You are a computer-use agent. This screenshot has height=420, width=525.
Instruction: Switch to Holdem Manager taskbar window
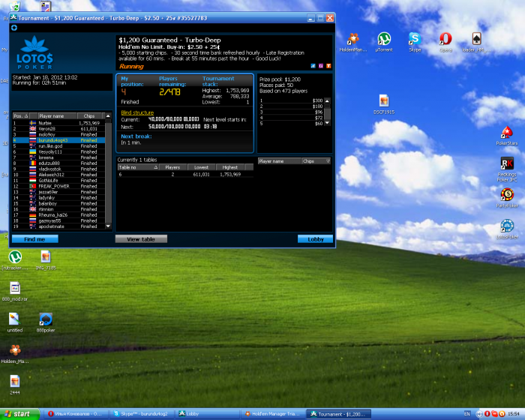tap(271, 414)
